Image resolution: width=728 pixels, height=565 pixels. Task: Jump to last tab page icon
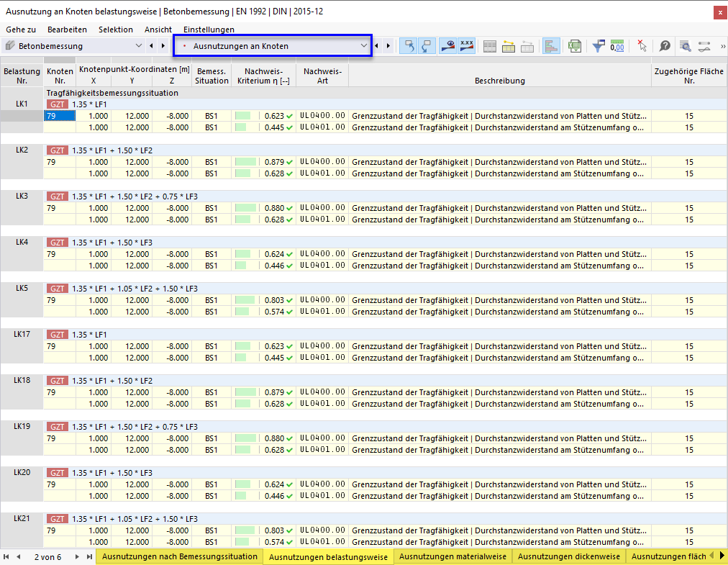(89, 556)
